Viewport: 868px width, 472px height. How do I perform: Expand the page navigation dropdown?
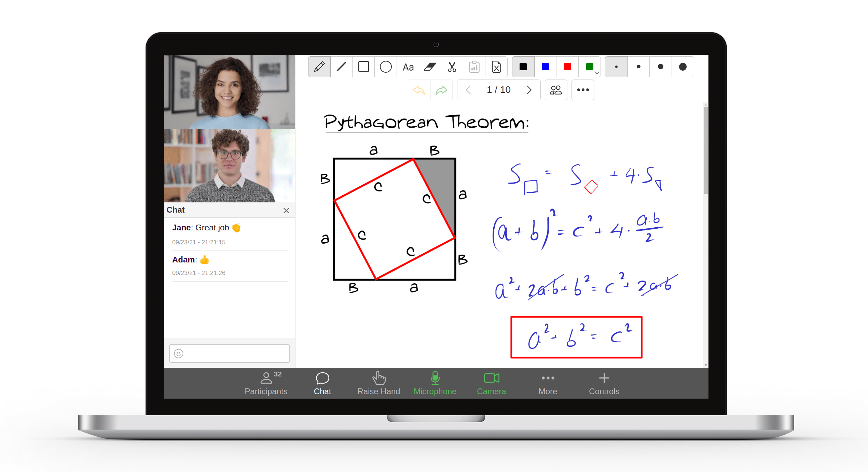pos(497,90)
